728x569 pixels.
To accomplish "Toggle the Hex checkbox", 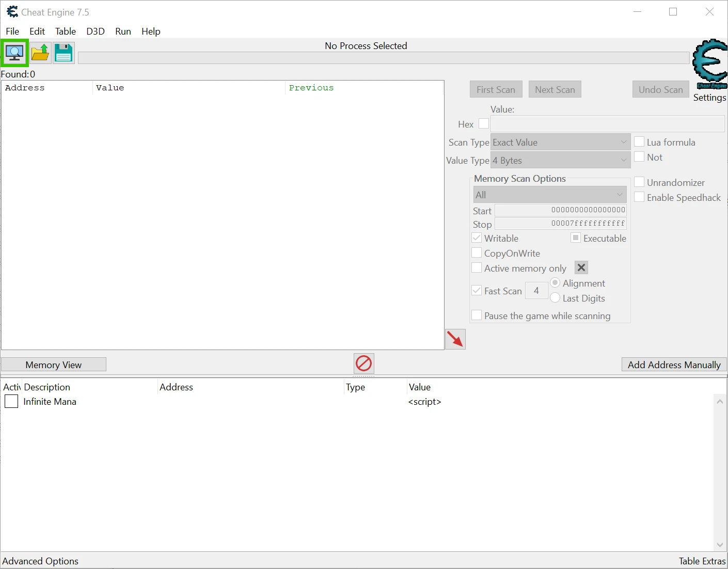I will (484, 124).
